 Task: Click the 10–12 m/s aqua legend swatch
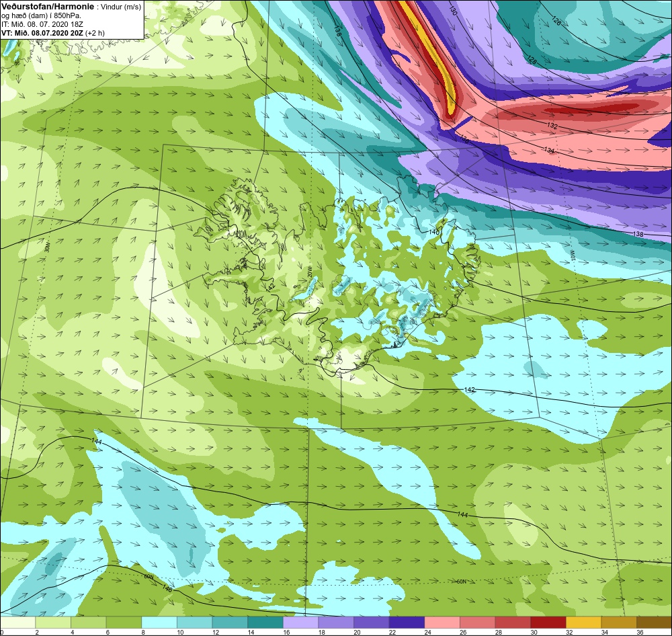click(x=195, y=623)
